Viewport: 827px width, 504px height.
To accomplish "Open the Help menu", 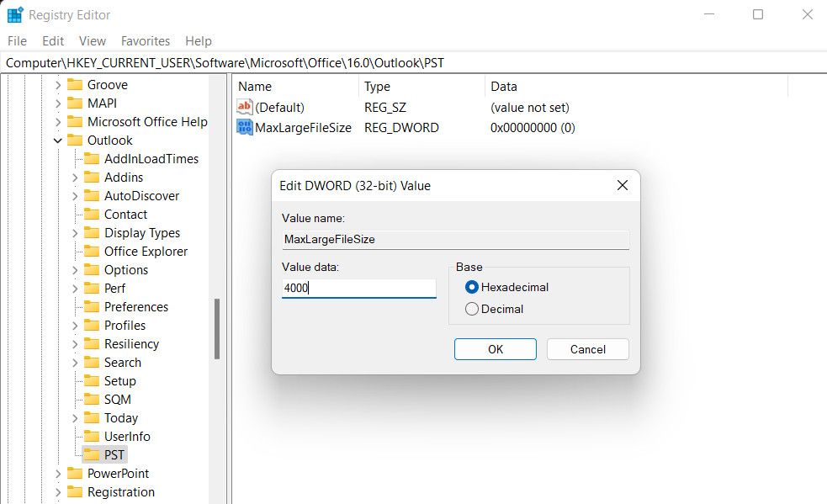I will point(199,40).
